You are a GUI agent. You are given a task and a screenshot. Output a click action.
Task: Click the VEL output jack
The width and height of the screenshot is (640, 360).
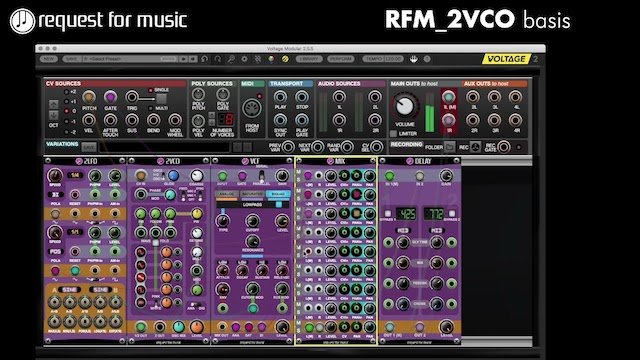pos(89,120)
